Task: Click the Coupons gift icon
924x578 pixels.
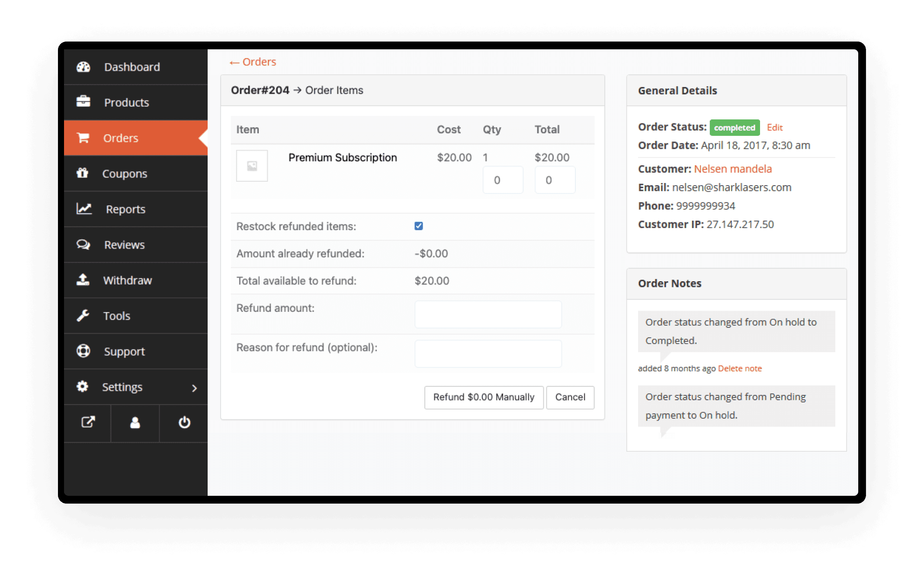Action: (82, 173)
